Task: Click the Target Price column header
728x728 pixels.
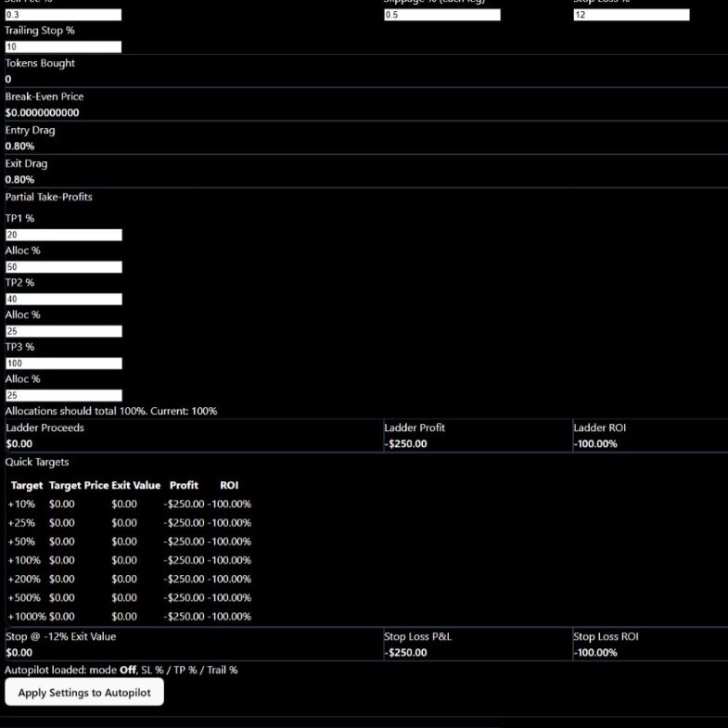Action: (x=78, y=485)
